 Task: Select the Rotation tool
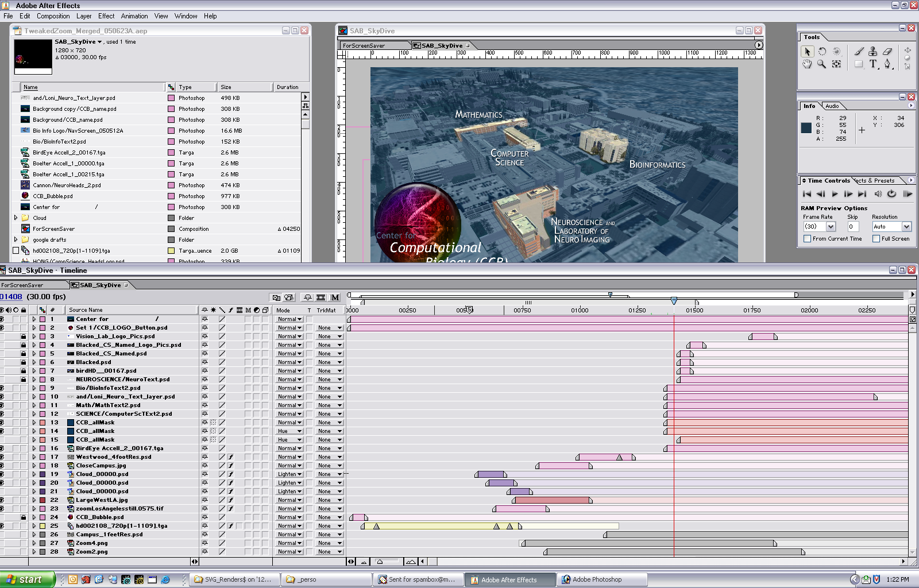click(822, 51)
